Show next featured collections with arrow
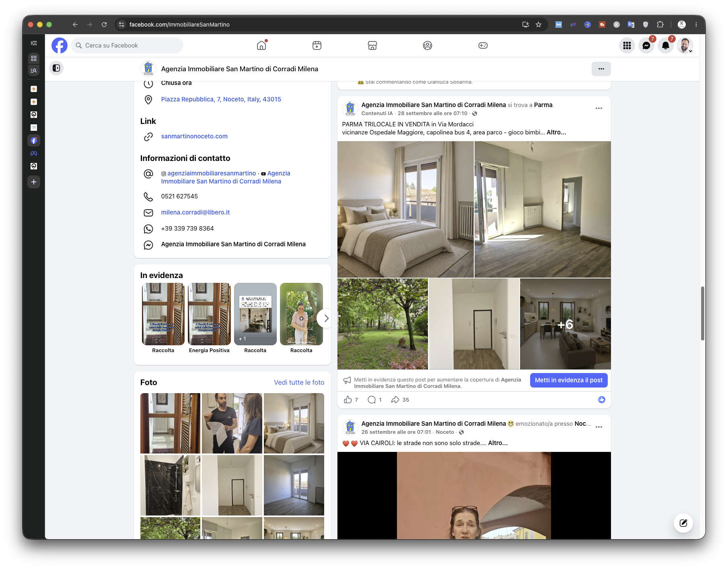This screenshot has width=728, height=569. (326, 318)
